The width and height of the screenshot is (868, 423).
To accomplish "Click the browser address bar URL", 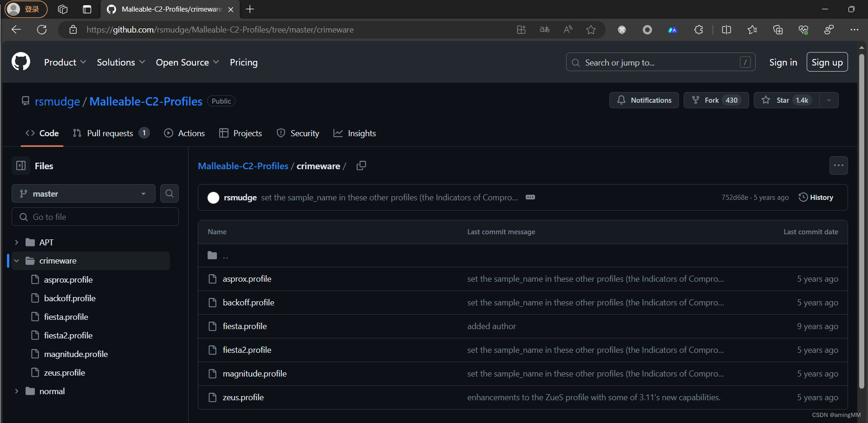I will tap(220, 30).
